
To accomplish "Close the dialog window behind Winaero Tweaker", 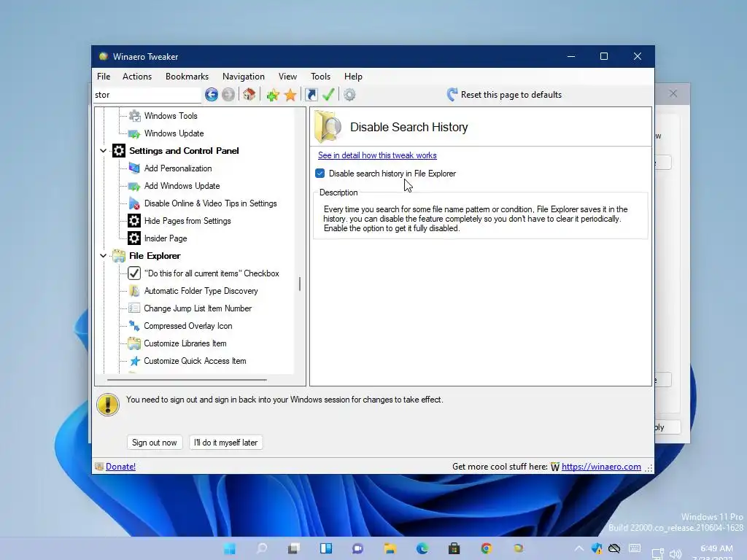I will (673, 93).
